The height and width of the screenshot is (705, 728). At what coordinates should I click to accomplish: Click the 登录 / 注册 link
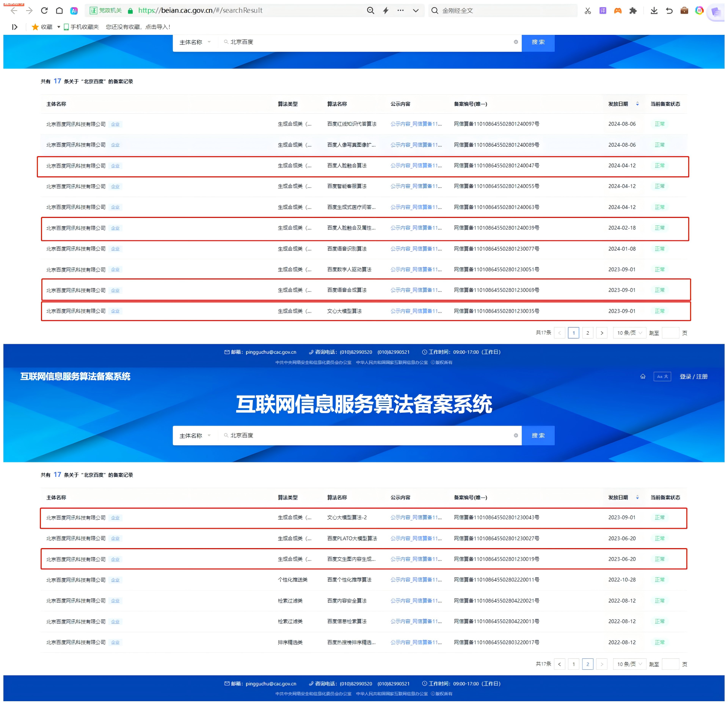coord(693,376)
